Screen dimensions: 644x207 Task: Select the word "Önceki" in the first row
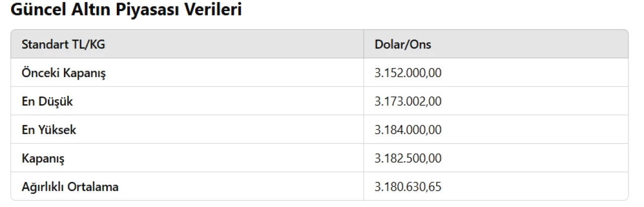point(41,73)
